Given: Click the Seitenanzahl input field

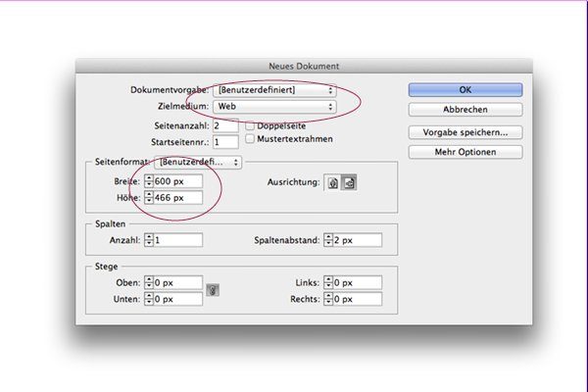Looking at the screenshot, I should click(225, 125).
